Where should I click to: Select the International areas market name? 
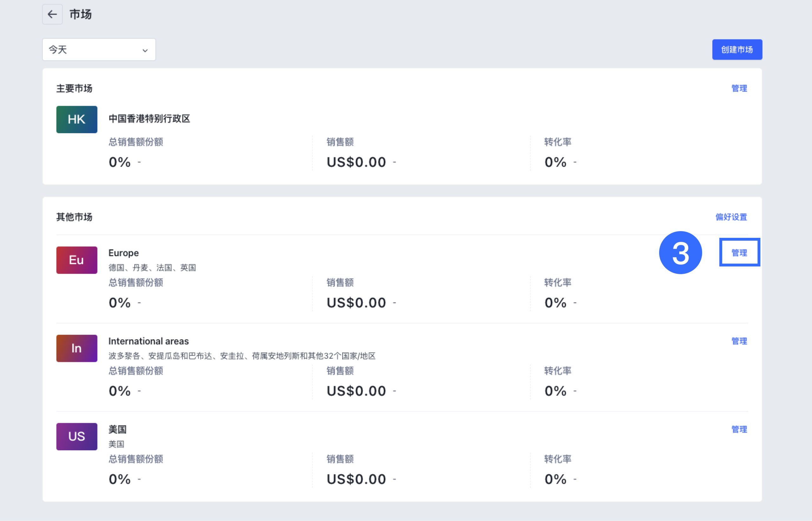click(148, 341)
